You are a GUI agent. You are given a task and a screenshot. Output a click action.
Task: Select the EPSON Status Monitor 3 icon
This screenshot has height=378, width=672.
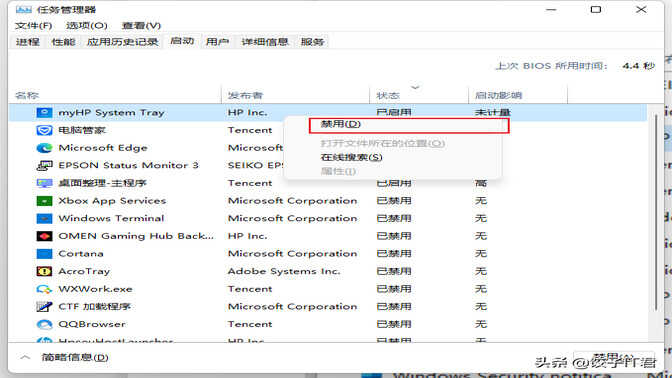tap(44, 165)
